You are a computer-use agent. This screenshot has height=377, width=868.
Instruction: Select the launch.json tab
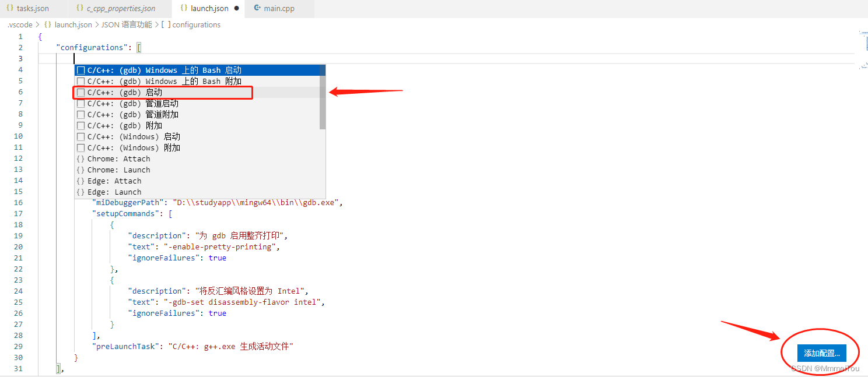point(209,9)
